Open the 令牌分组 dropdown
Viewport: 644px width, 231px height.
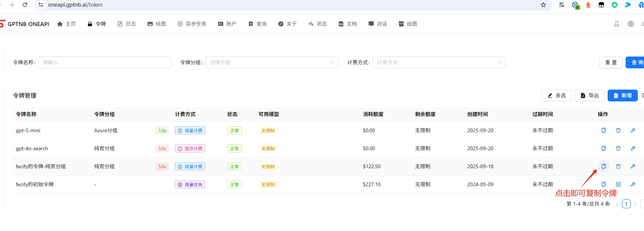[272, 62]
